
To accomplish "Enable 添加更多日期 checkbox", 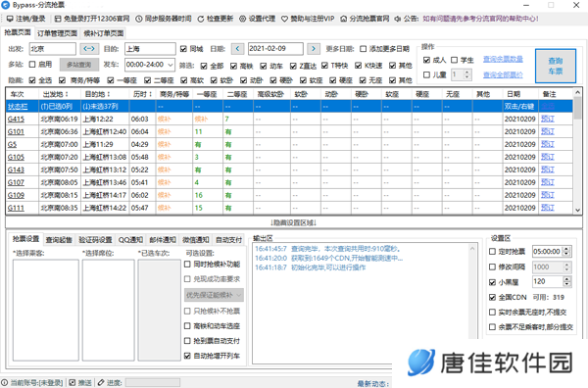I will click(363, 49).
